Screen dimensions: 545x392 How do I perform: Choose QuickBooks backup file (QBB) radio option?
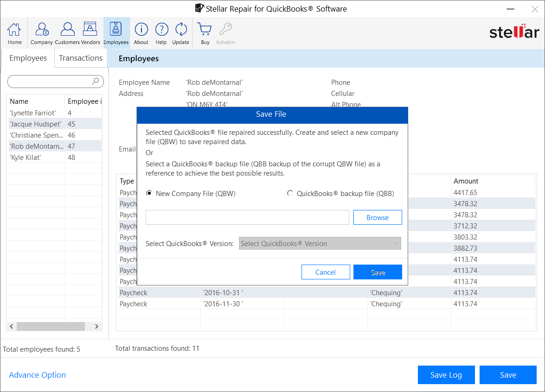[x=290, y=194]
